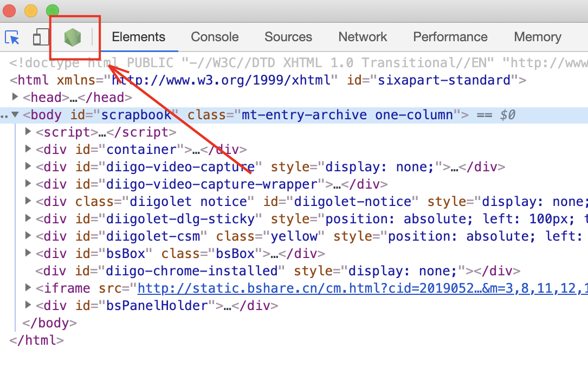Click the ellipsis actions beside body row

point(4,117)
